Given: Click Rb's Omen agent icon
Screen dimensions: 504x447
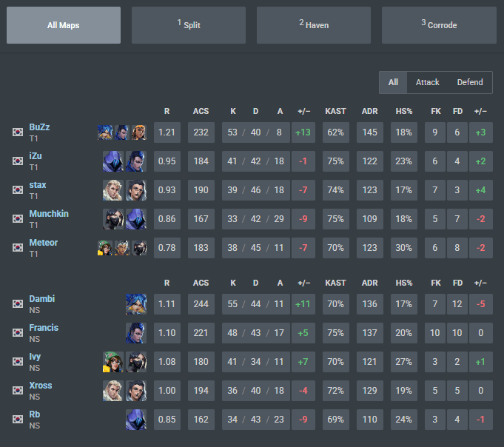Looking at the screenshot, I should pyautogui.click(x=136, y=420).
